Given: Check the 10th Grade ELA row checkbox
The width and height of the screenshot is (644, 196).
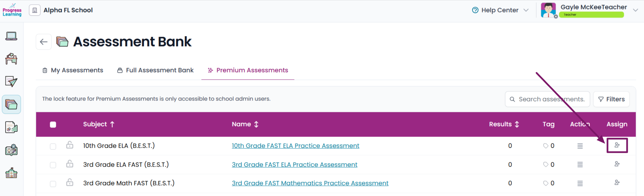Looking at the screenshot, I should coord(53,146).
